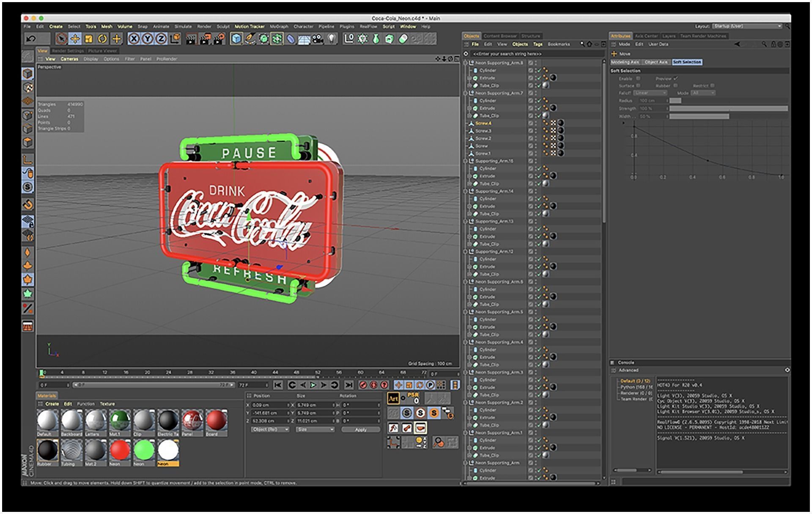This screenshot has height=514, width=812.
Task: Click the Apply button in coordinates
Action: point(361,429)
